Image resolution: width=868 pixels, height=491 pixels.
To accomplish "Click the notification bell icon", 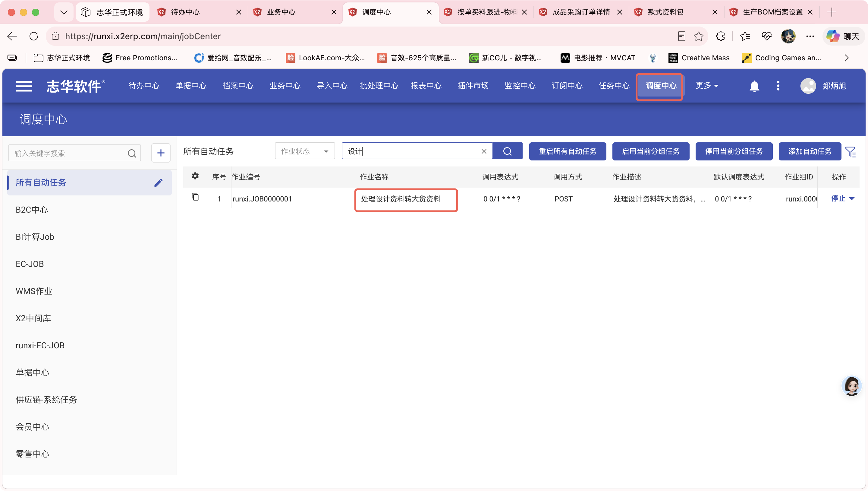I will click(754, 86).
